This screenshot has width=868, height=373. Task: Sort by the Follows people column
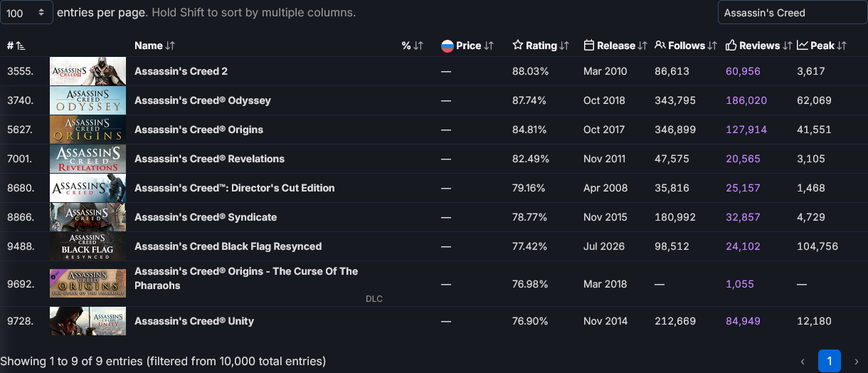(x=686, y=46)
